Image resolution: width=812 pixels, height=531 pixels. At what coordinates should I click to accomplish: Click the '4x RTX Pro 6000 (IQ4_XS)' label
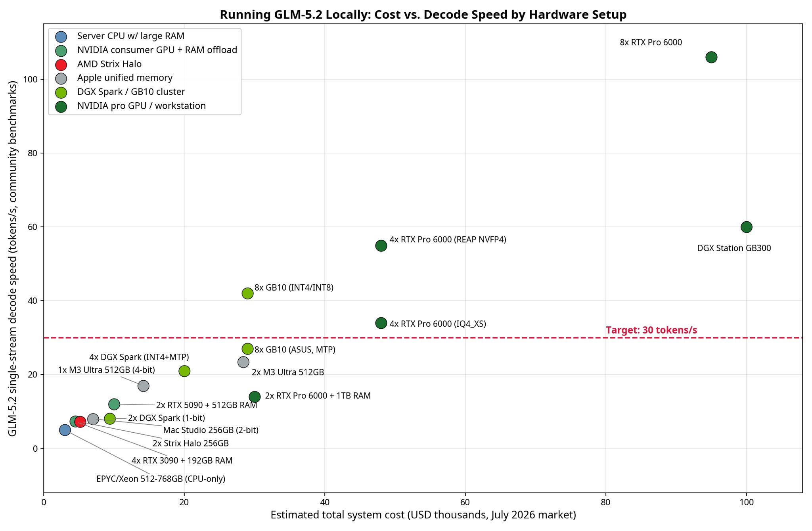point(438,324)
